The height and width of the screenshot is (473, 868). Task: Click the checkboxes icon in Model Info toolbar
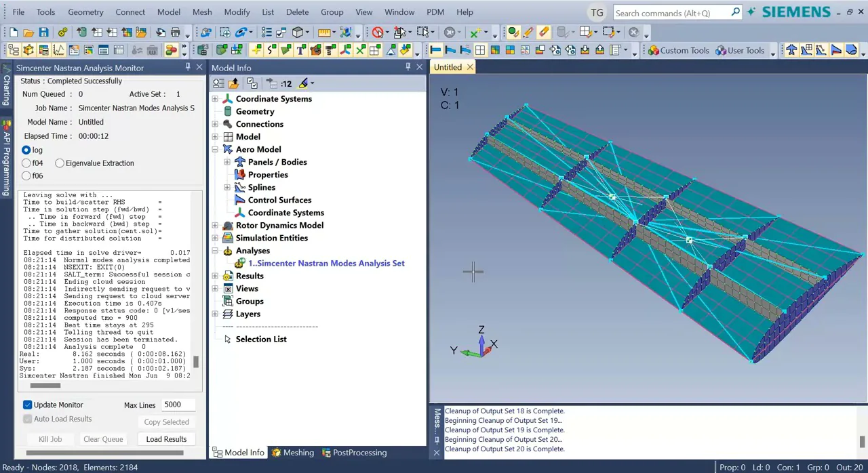pyautogui.click(x=252, y=83)
